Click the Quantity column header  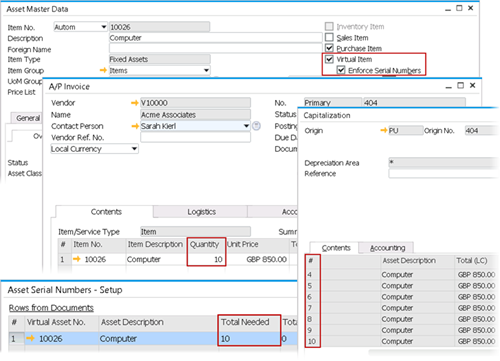point(207,244)
